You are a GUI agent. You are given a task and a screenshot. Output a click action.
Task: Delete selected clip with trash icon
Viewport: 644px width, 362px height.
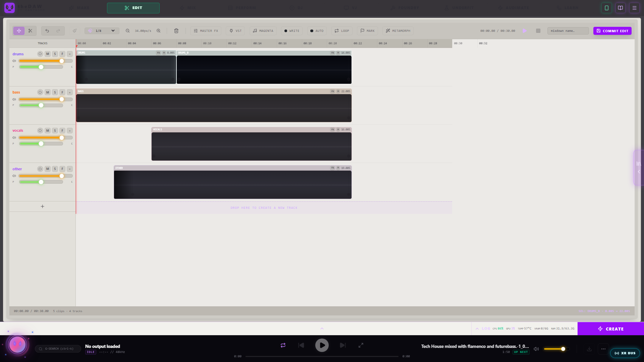click(x=176, y=31)
